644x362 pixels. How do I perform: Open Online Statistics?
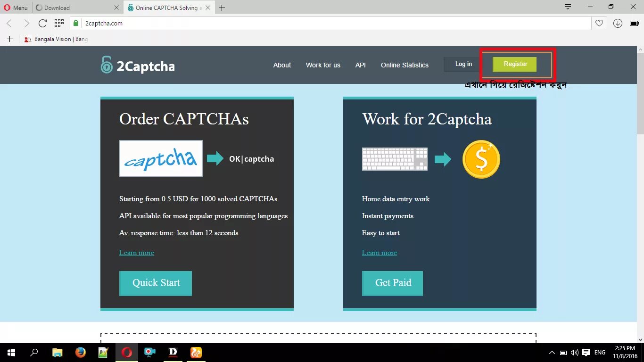coord(405,65)
